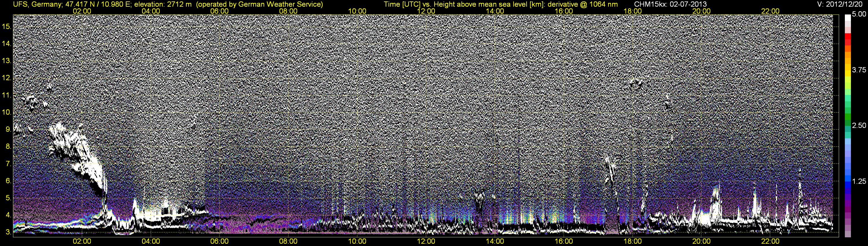Click the colorbar value '5.00'
The width and height of the screenshot is (868, 246).
tap(859, 14)
